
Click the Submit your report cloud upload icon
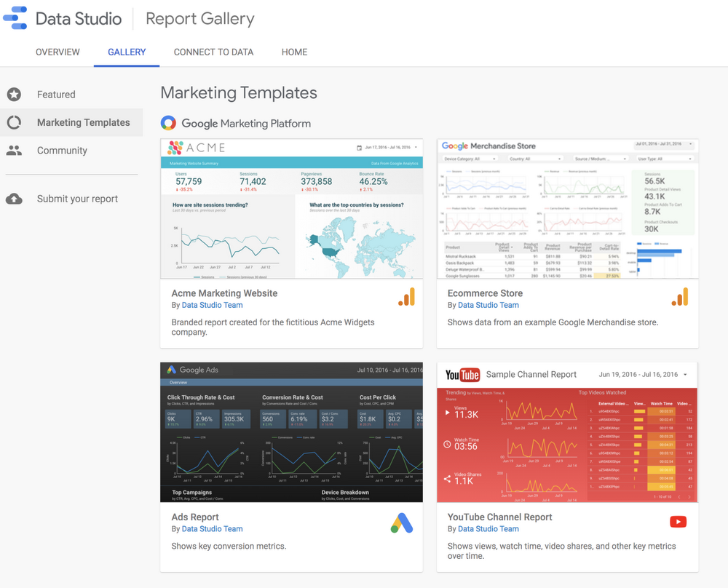[14, 199]
